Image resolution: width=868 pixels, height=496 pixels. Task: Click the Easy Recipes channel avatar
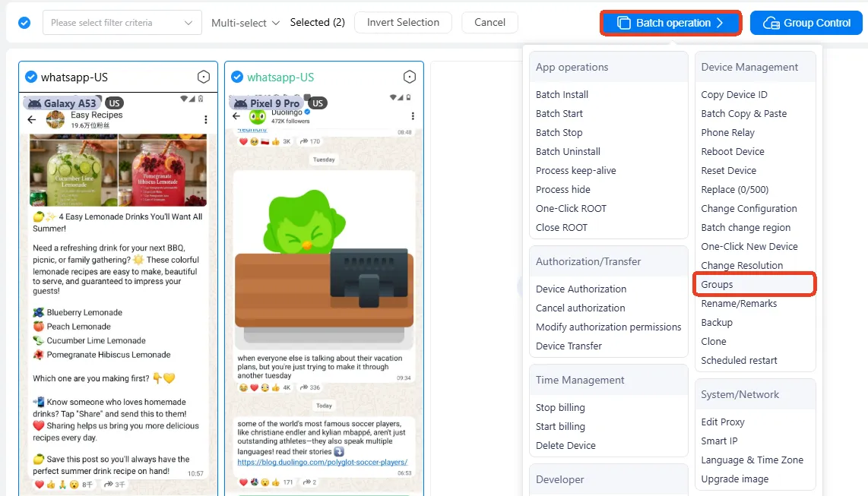(x=55, y=119)
